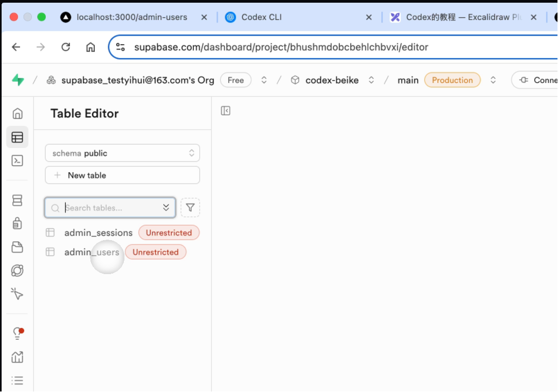Focus the Search tables input field

tap(110, 208)
